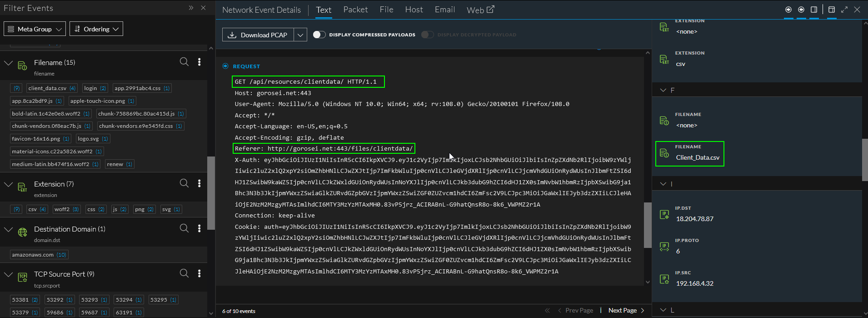Screen dimensions: 868x318
Task: Collapse the Filter Events panel with double chevron
Action: (x=191, y=8)
